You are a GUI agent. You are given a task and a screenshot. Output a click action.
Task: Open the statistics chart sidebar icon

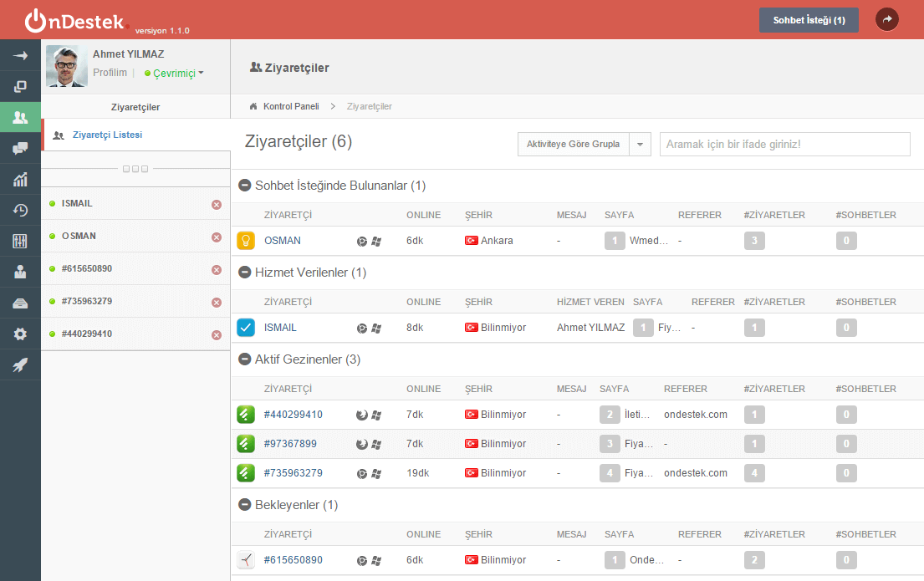tap(20, 180)
